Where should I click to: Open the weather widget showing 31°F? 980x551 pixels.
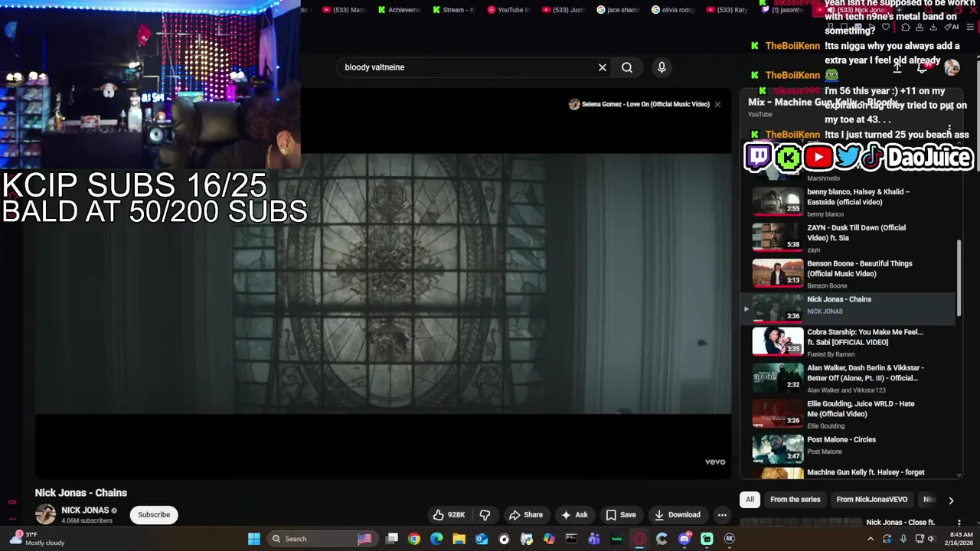37,539
